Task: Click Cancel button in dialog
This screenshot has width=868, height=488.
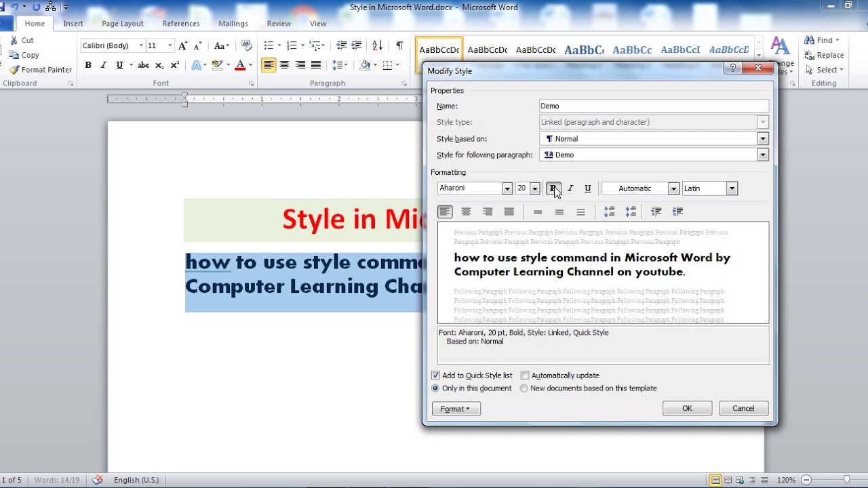Action: [743, 409]
